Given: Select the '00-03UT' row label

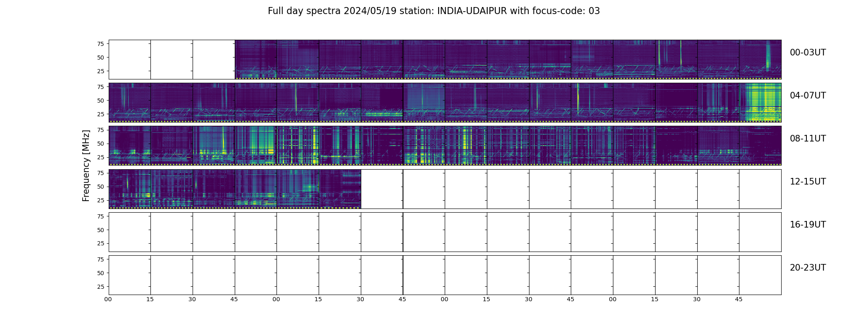Looking at the screenshot, I should click(808, 53).
